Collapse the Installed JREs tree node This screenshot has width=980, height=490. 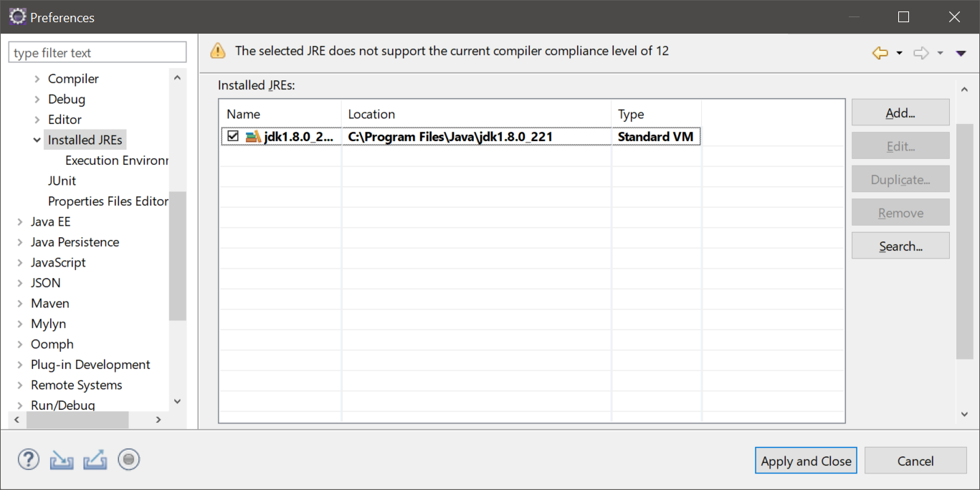point(37,140)
